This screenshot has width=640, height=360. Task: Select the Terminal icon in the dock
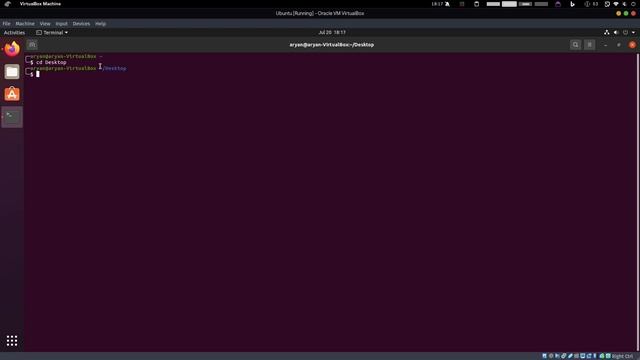[12, 117]
